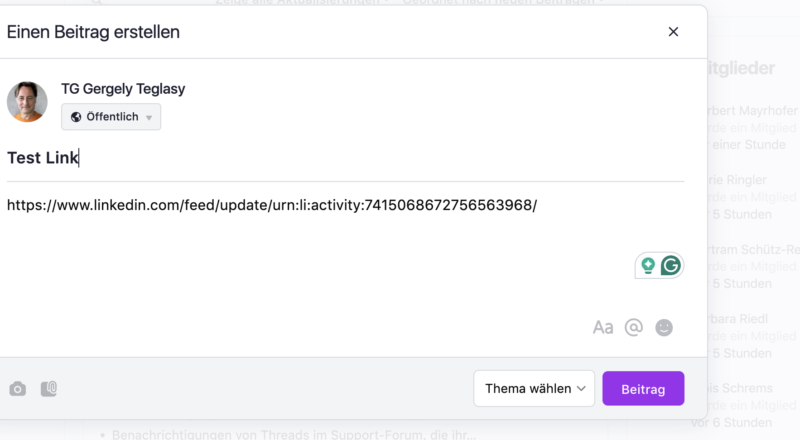Expand the Thema wählen dropdown
The image size is (800, 440).
click(x=534, y=389)
